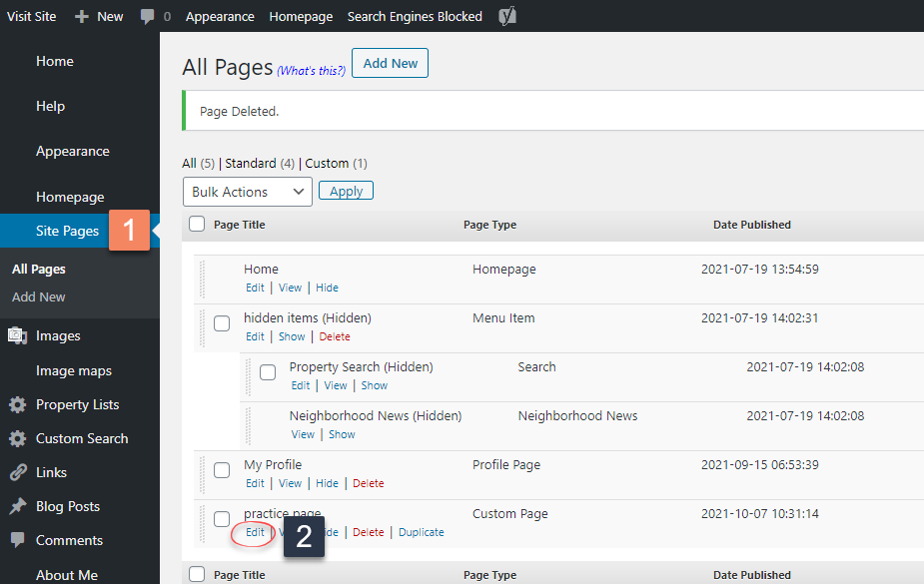Click the comments bubble icon in admin bar
The height and width of the screenshot is (584, 924).
[x=148, y=16]
